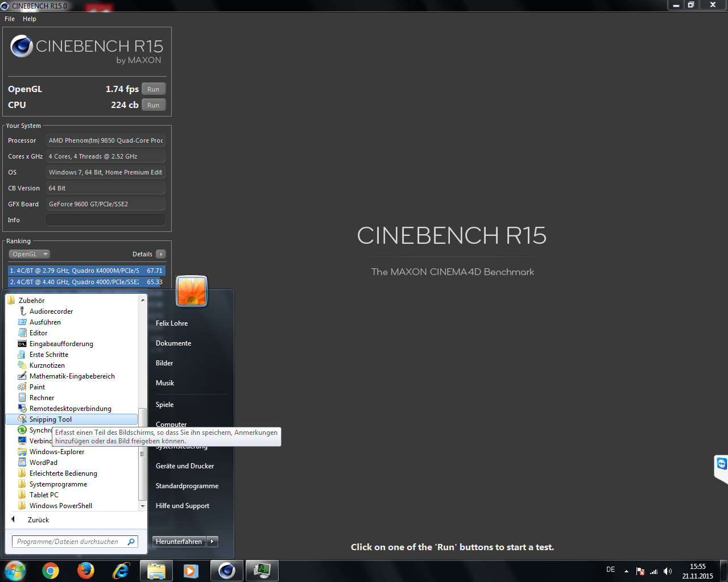Image resolution: width=728 pixels, height=582 pixels.
Task: Click the Ausführen icon
Action: click(22, 322)
